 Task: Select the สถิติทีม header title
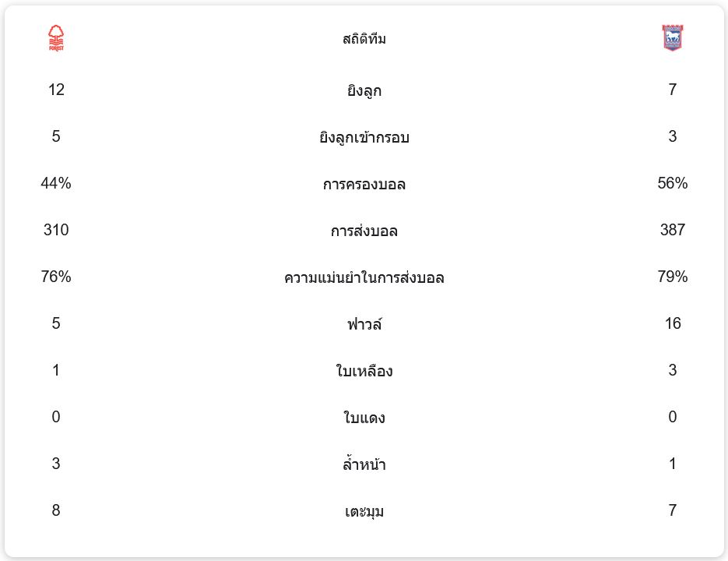[364, 39]
